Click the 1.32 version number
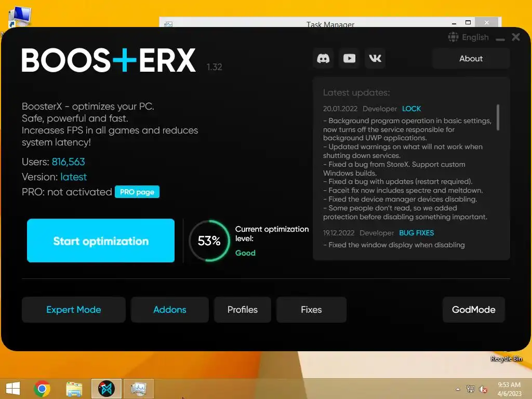 coord(214,67)
